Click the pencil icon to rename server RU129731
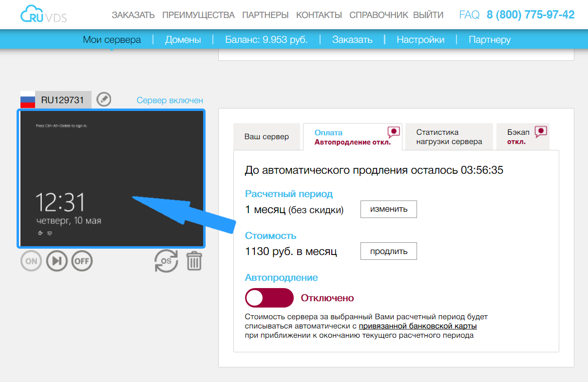This screenshot has height=382, width=588. 104,100
